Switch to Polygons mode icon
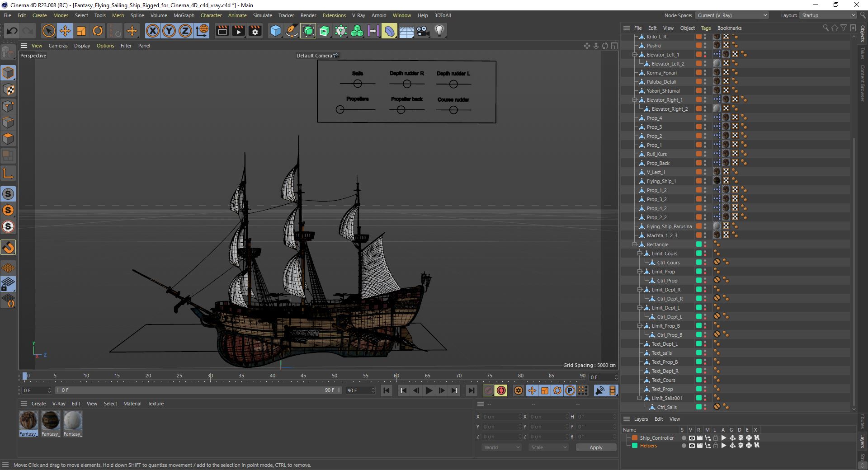Viewport: 868px width, 470px height. (8, 139)
